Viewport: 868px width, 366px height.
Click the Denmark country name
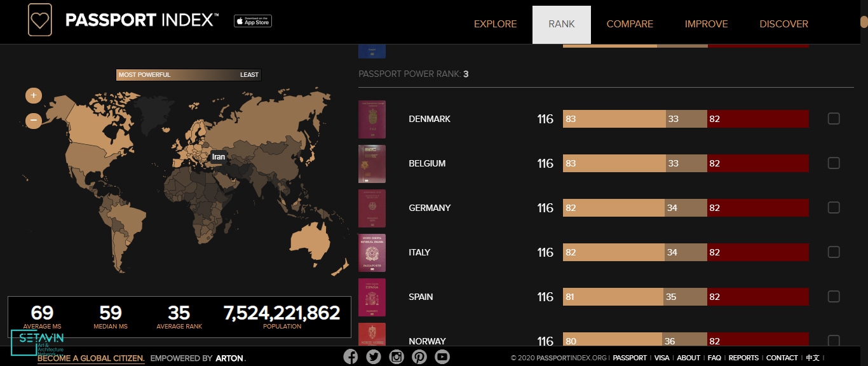[430, 119]
